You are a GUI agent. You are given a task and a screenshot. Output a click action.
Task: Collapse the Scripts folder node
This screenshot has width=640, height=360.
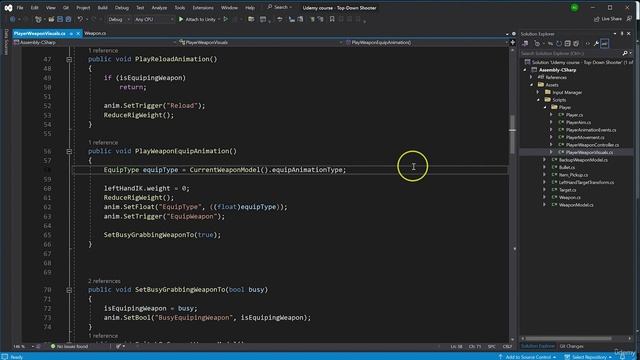(x=538, y=100)
